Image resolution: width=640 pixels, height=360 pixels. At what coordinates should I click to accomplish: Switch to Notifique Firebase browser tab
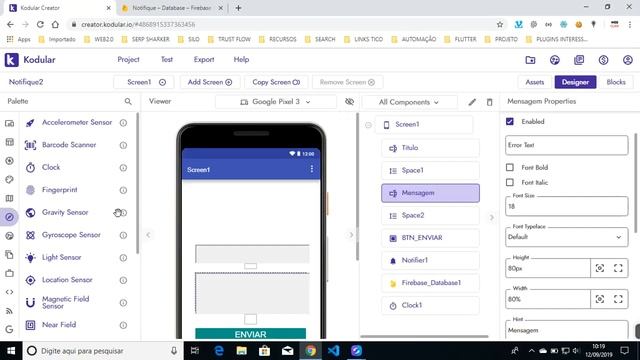coord(172,8)
